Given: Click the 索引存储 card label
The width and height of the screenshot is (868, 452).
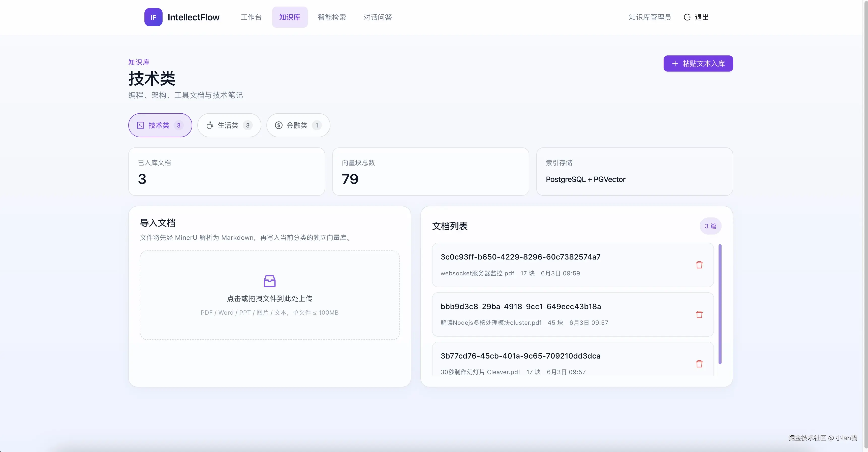Looking at the screenshot, I should coord(559,163).
